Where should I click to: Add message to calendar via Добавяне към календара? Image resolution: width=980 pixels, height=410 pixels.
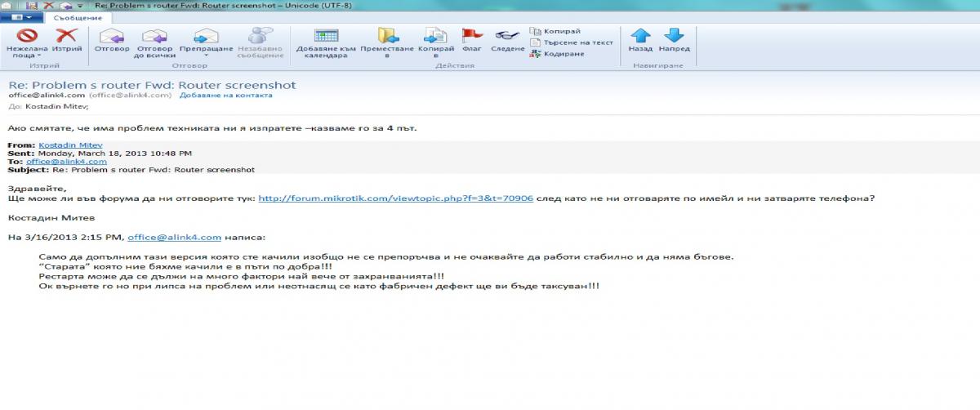pos(327,37)
